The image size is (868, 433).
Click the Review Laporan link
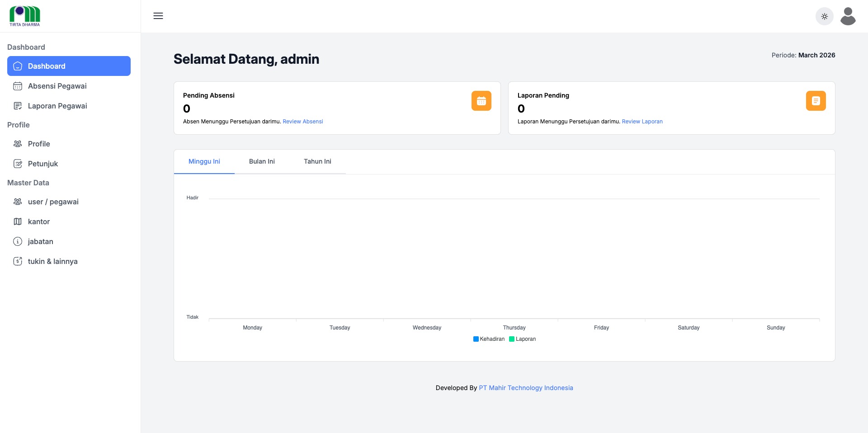click(642, 122)
